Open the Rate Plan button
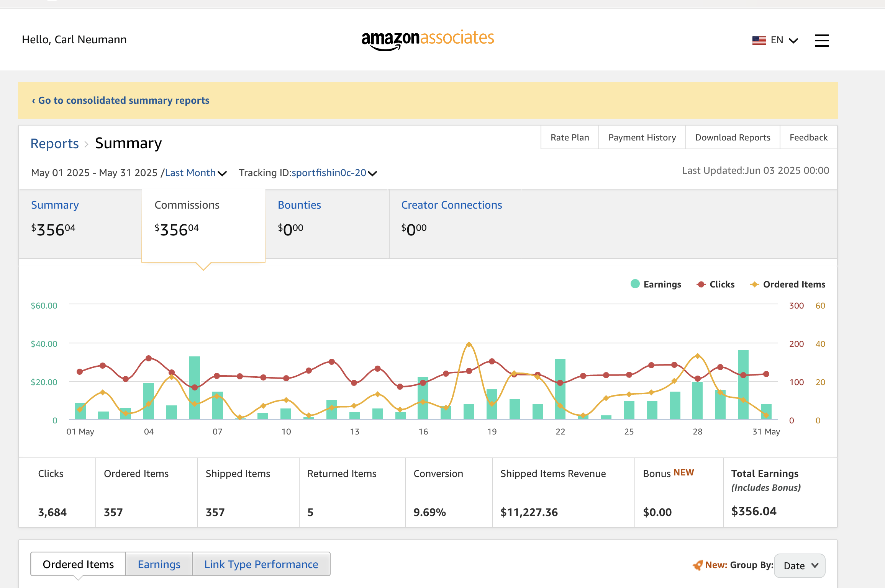Screen dimensions: 885x588 pos(570,137)
